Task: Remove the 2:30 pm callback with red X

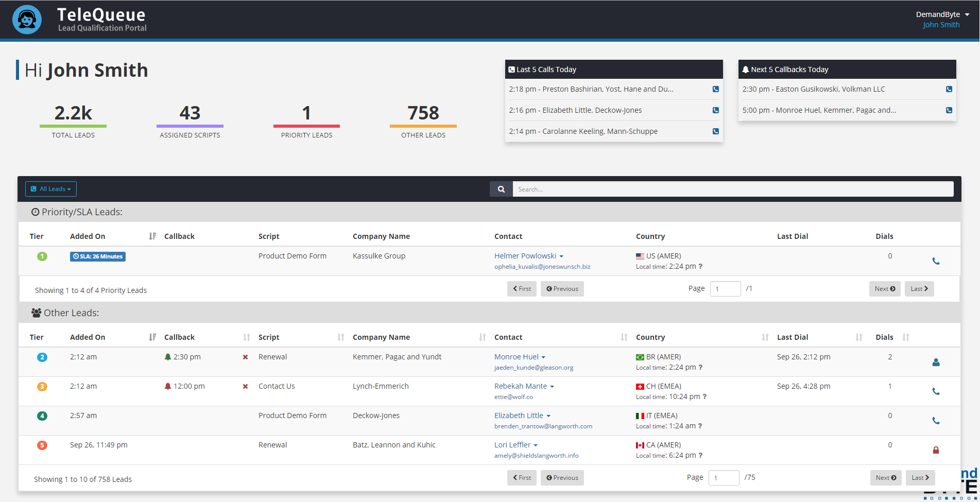Action: (x=245, y=357)
